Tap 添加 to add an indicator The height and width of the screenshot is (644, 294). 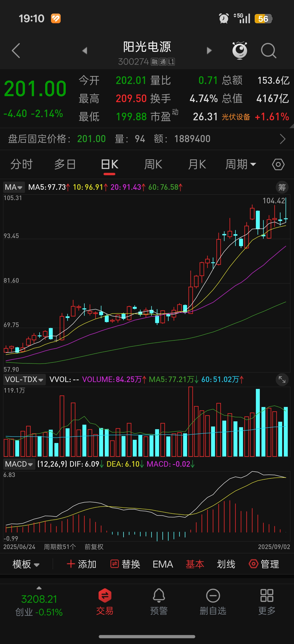[x=82, y=564]
